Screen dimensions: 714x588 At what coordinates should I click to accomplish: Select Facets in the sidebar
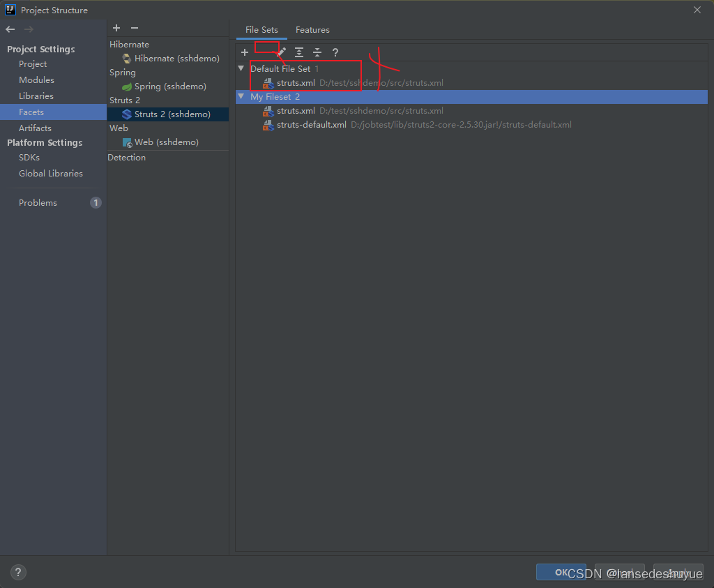tap(53, 112)
